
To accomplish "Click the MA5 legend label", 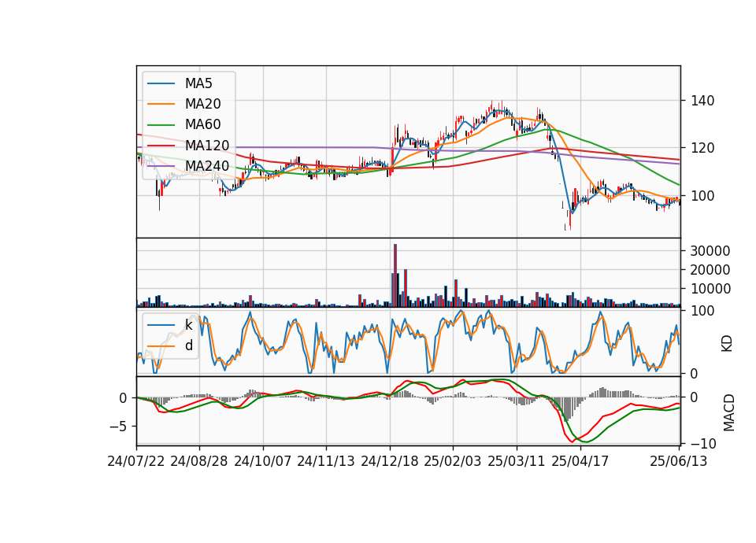I will click(198, 83).
